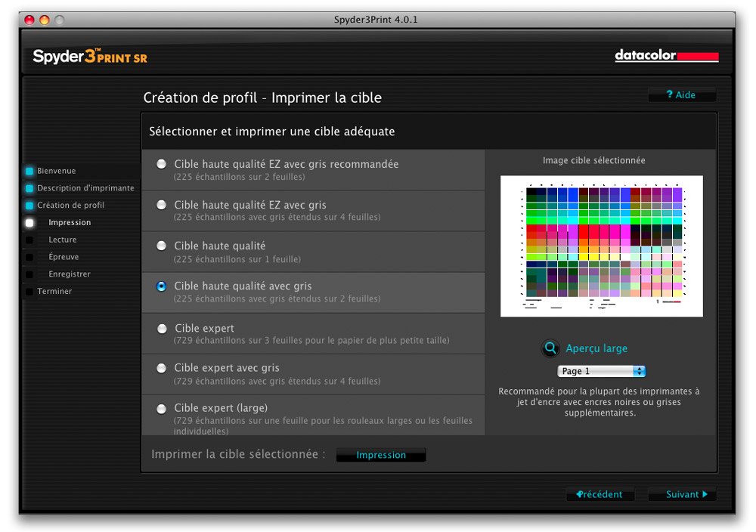Click text '(729 échantillons avec gris étendus sur 4 feuilles)'
Screen dimensions: 756x532
(277, 381)
